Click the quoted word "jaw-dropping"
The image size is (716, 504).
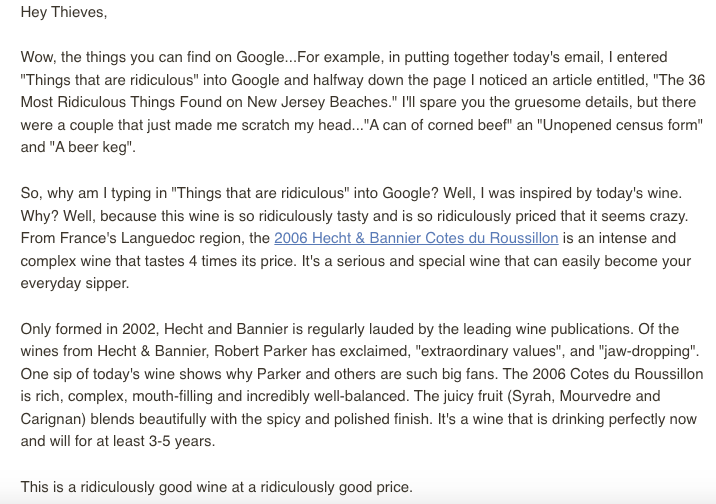click(x=646, y=351)
